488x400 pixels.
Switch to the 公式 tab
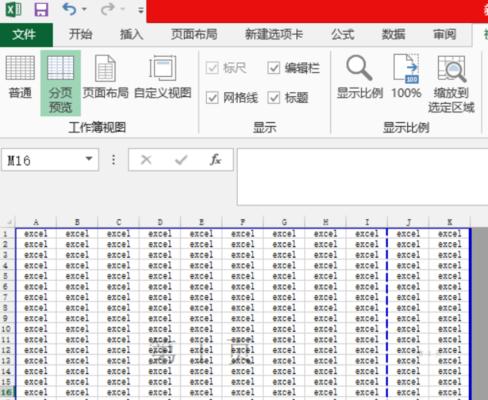pos(343,34)
